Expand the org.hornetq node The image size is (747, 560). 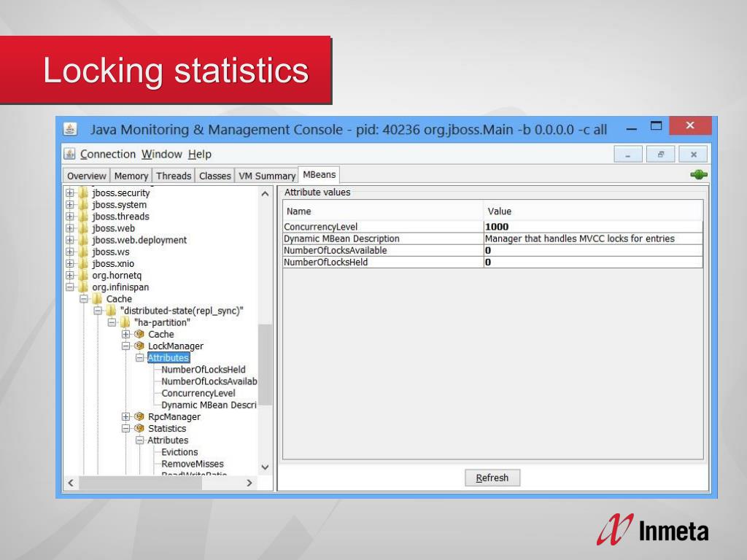[70, 275]
